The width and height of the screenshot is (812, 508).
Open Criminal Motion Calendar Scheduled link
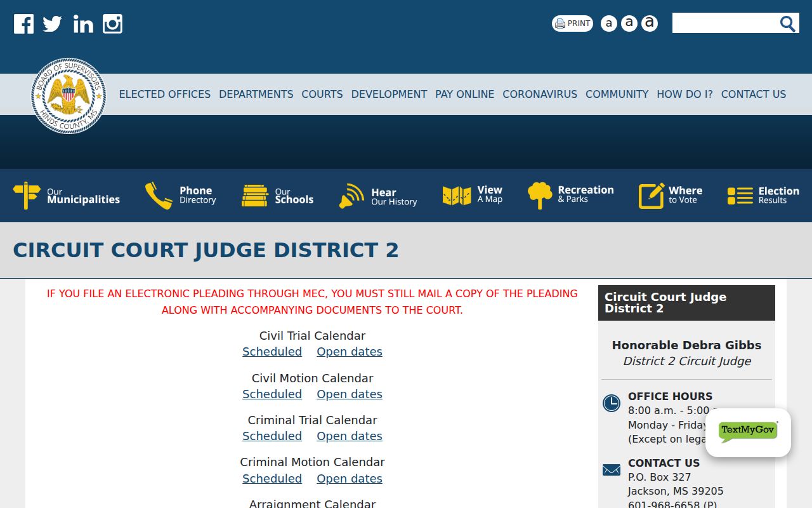pyautogui.click(x=272, y=479)
